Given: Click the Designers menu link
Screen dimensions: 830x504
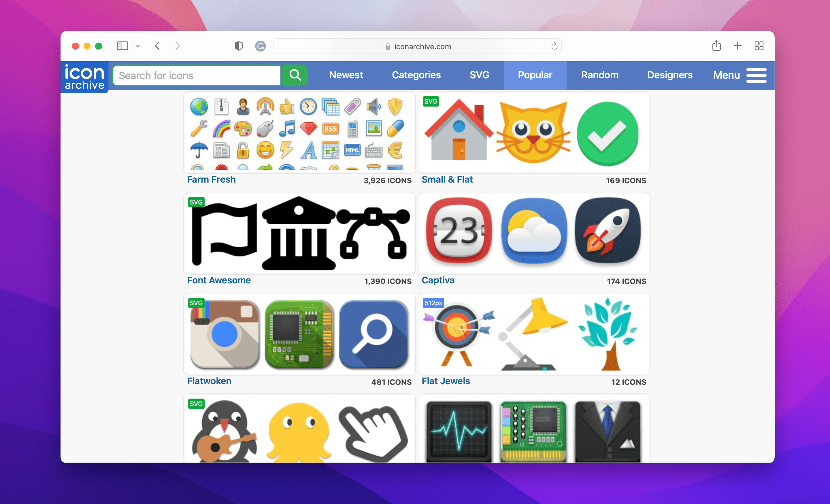Looking at the screenshot, I should [x=670, y=75].
